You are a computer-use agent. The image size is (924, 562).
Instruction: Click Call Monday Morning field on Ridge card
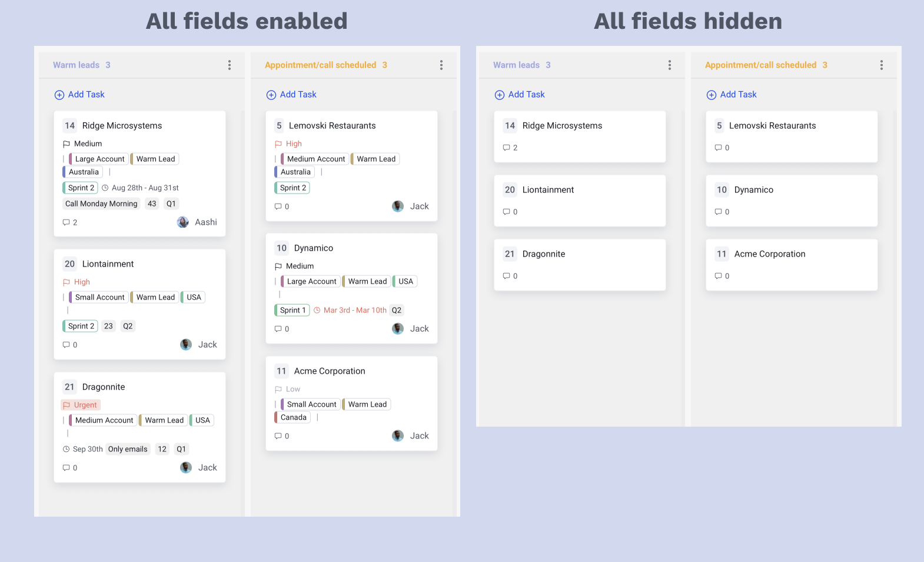pos(101,204)
